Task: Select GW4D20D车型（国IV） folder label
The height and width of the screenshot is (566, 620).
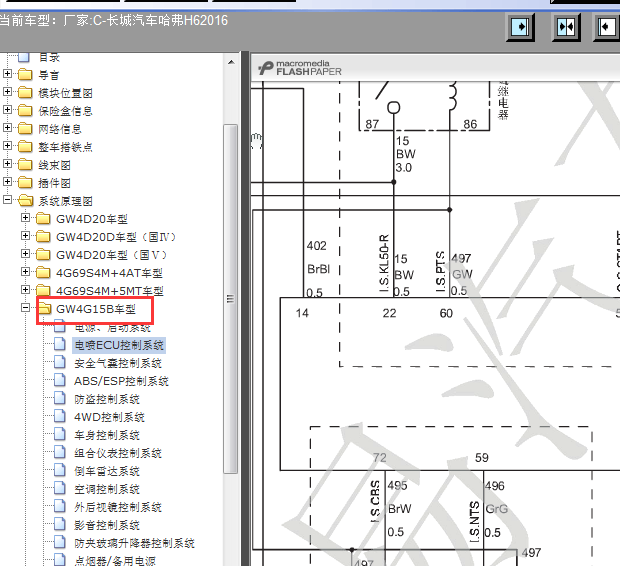Action: coord(116,237)
